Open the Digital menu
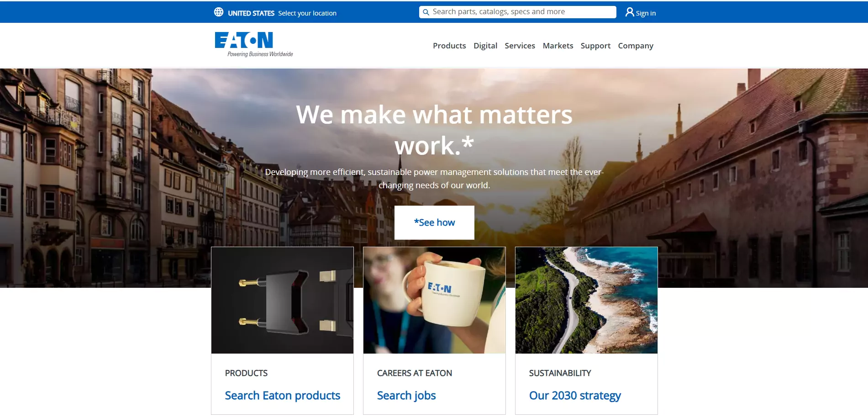868x418 pixels. coord(485,46)
